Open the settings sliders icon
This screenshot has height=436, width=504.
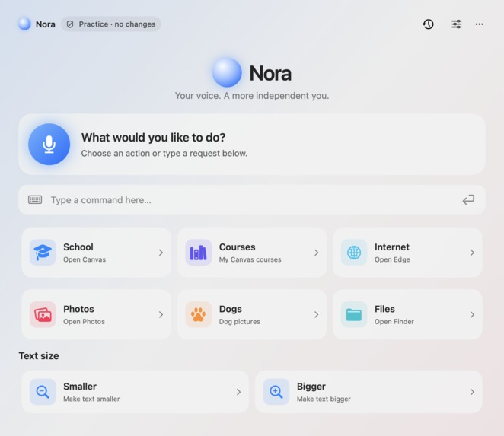457,24
